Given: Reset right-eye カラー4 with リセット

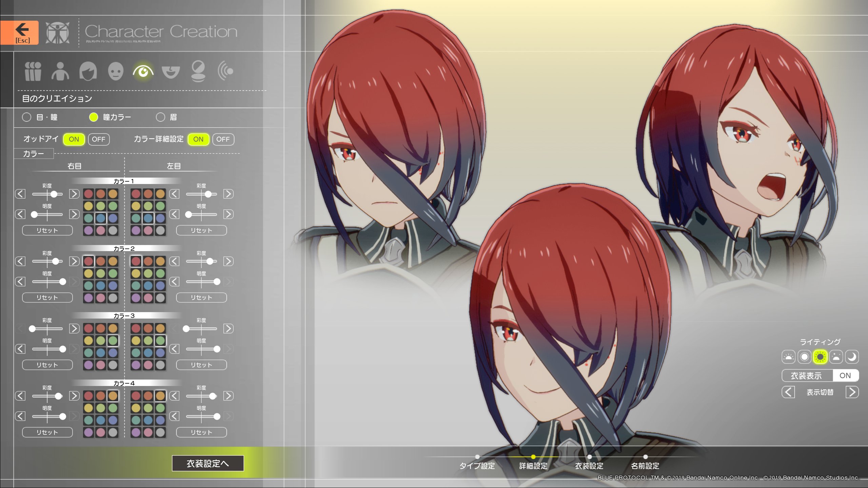Looking at the screenshot, I should coord(47,432).
